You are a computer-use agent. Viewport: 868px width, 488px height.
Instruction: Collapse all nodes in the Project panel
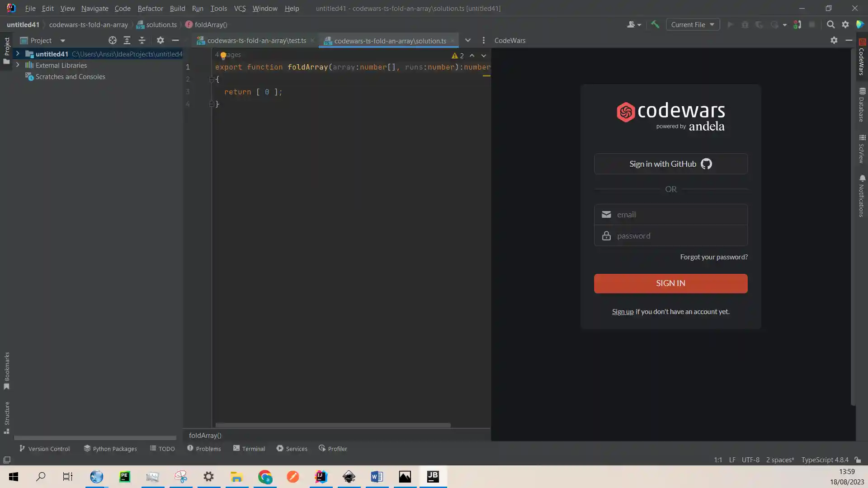tap(142, 40)
